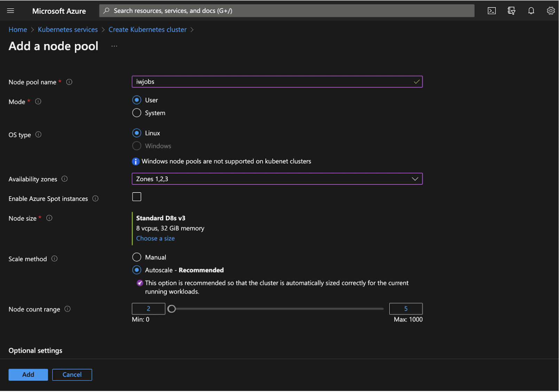Edit the maximum node count field
Viewport: 559px width, 392px height.
406,309
